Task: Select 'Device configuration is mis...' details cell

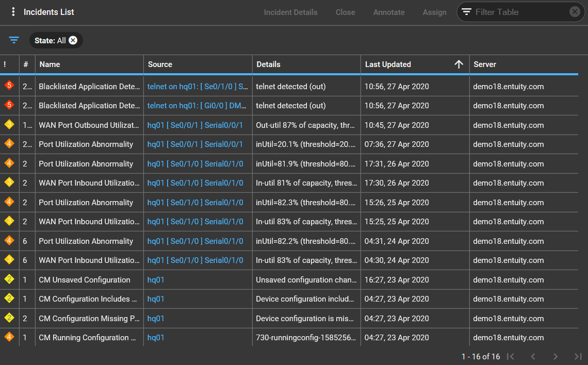Action: 306,319
